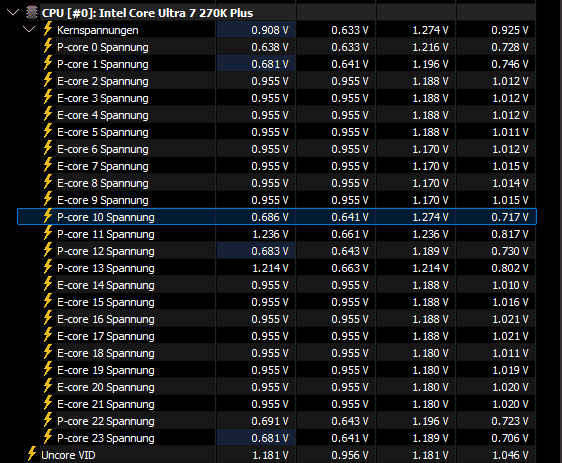Click P-core 10 average value 0.717 V

pos(510,217)
